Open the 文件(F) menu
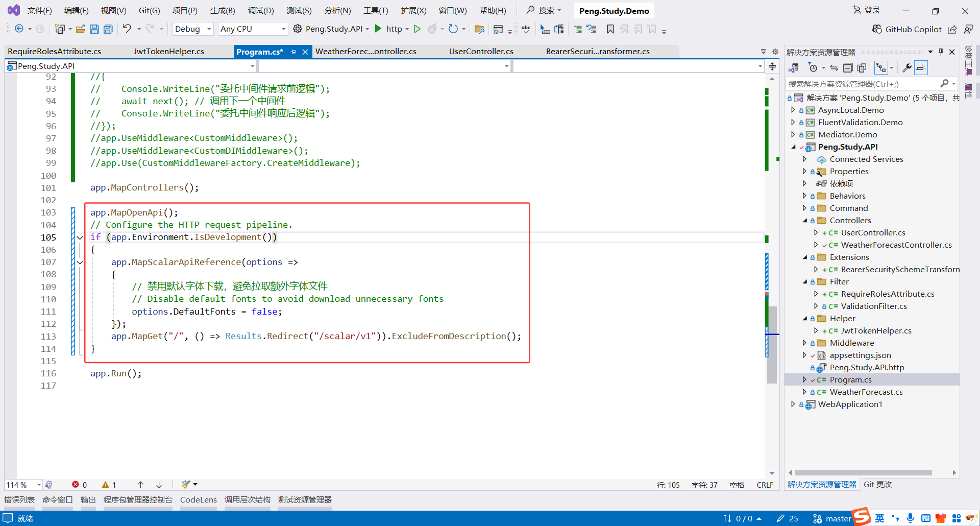The width and height of the screenshot is (980, 526). pos(39,11)
